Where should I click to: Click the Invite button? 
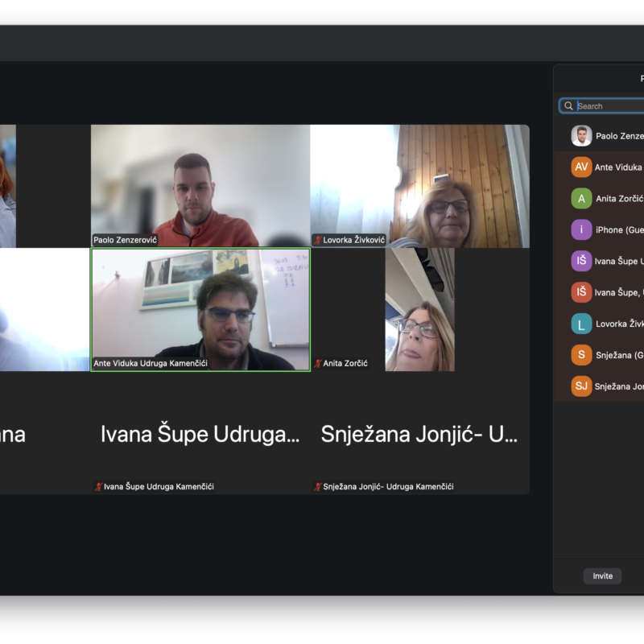tap(602, 576)
